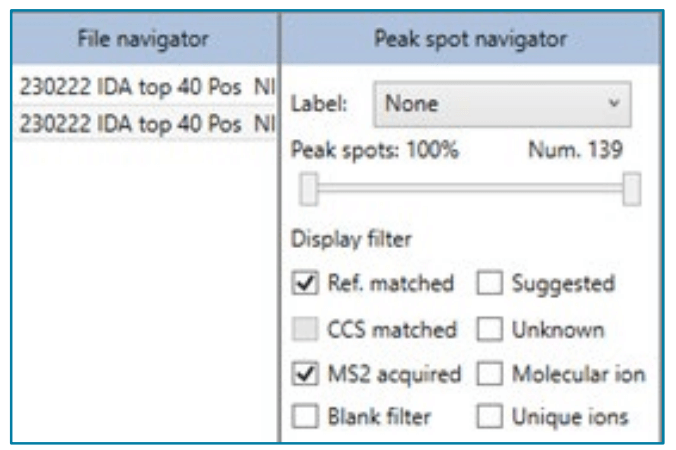Uncheck the MS2 acquired checkbox
Image resolution: width=676 pixels, height=450 pixels.
[305, 375]
